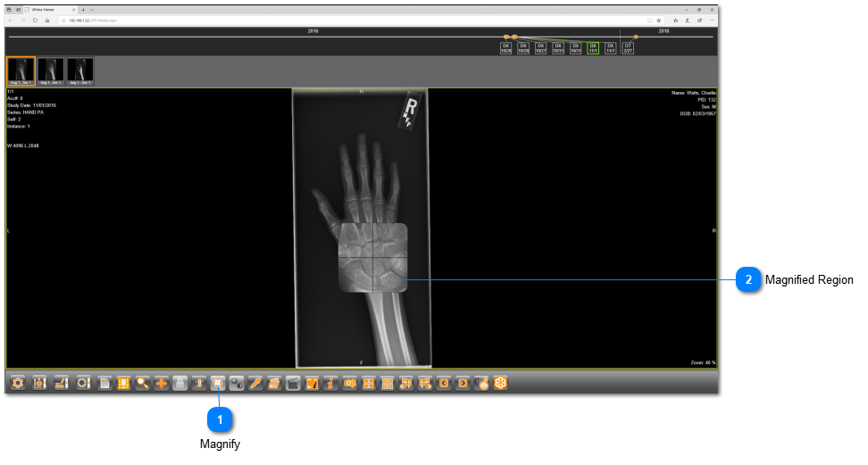Expand the browser tab list chevron
This screenshot has width=868, height=465.
(x=92, y=10)
